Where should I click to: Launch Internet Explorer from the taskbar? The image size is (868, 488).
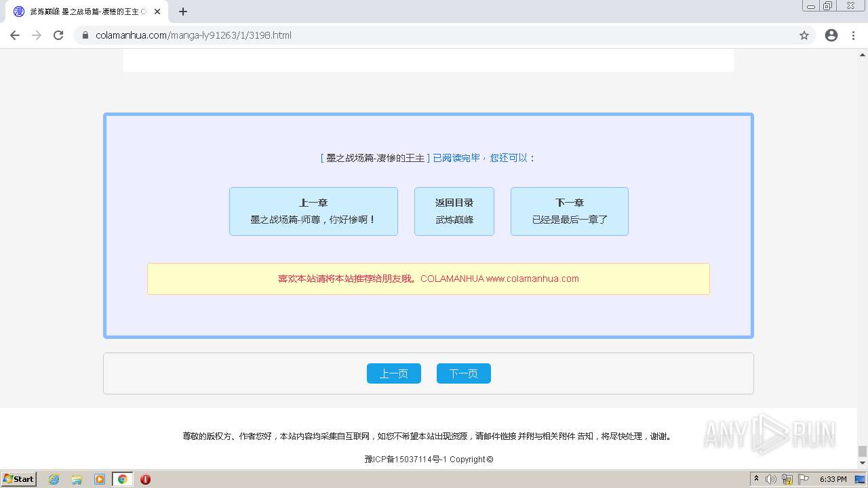(x=54, y=479)
